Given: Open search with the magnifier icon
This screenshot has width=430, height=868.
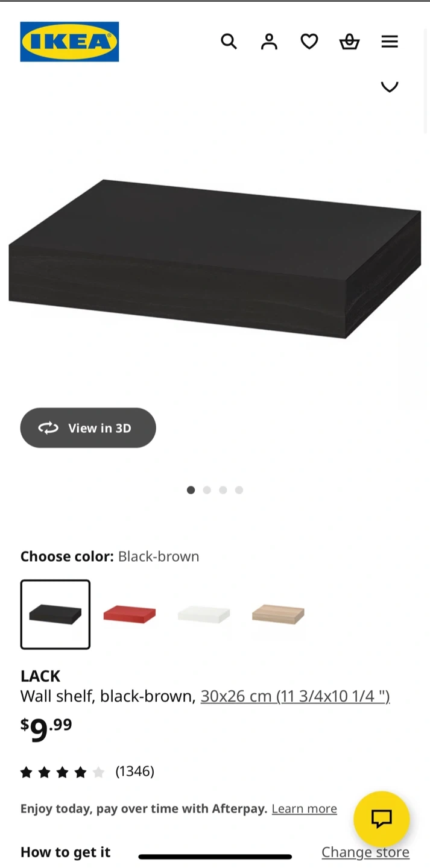Looking at the screenshot, I should [x=229, y=42].
